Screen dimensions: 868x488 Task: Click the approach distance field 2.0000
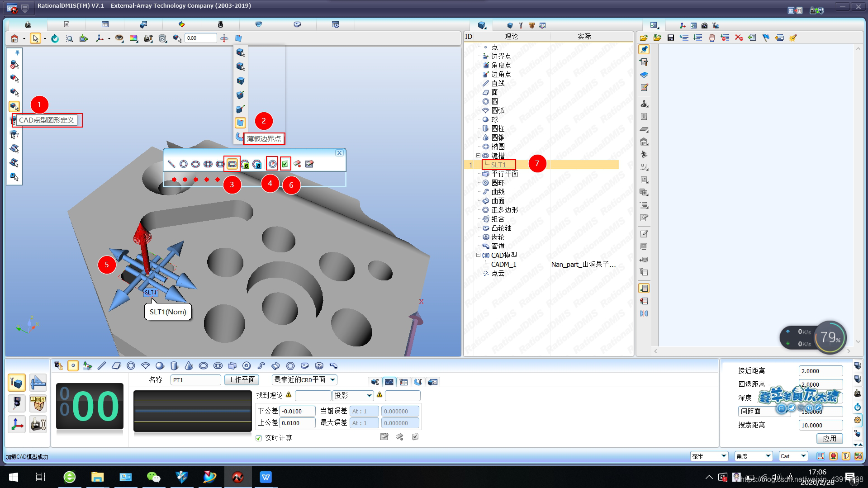coord(821,371)
